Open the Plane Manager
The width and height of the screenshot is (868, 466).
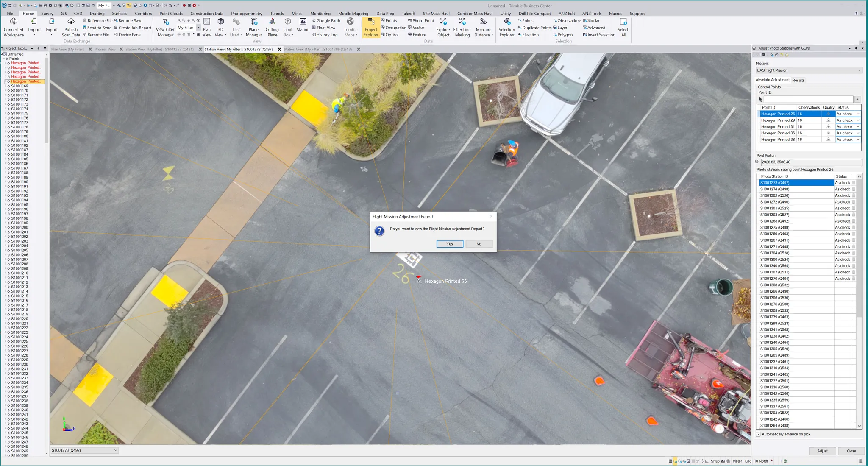pyautogui.click(x=253, y=28)
